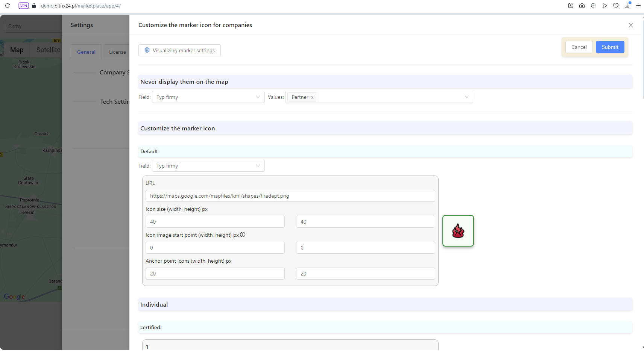The height and width of the screenshot is (351, 644).
Task: Open the browser downloads icon
Action: 627,6
